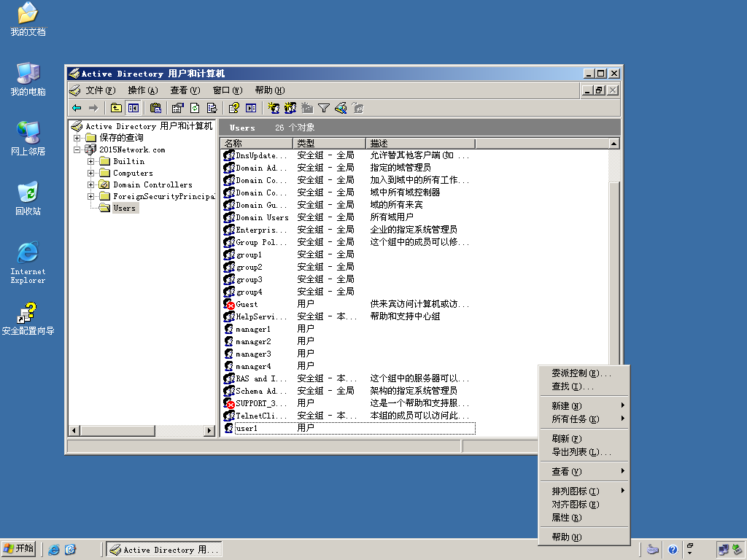Click the Export list toolbar icon
The width and height of the screenshot is (747, 560).
tap(212, 108)
